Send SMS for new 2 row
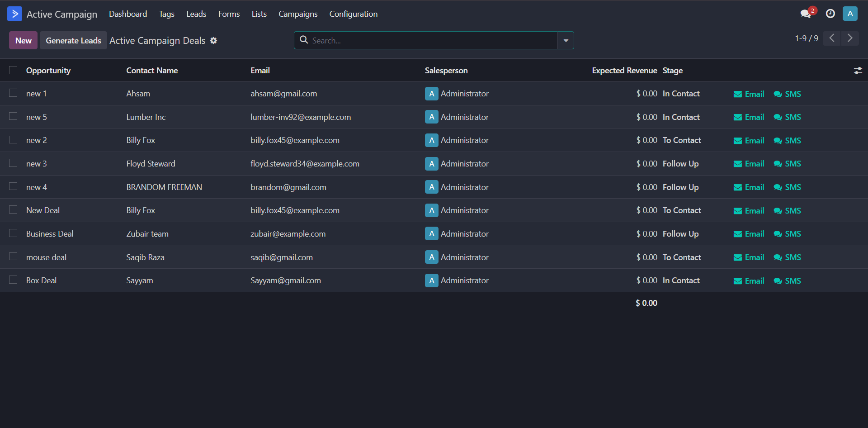Screen dimensions: 868x428 tap(787, 141)
